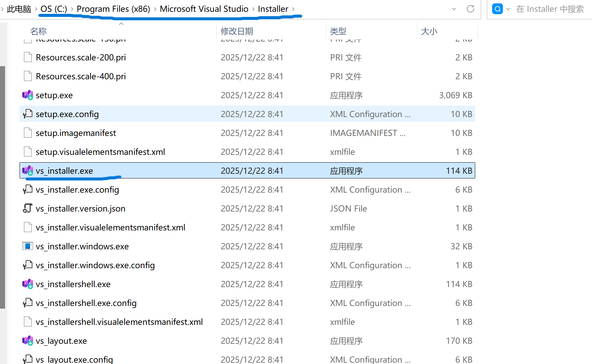
Task: Click the Resources.scale-400.pri file icon
Action: 28,76
